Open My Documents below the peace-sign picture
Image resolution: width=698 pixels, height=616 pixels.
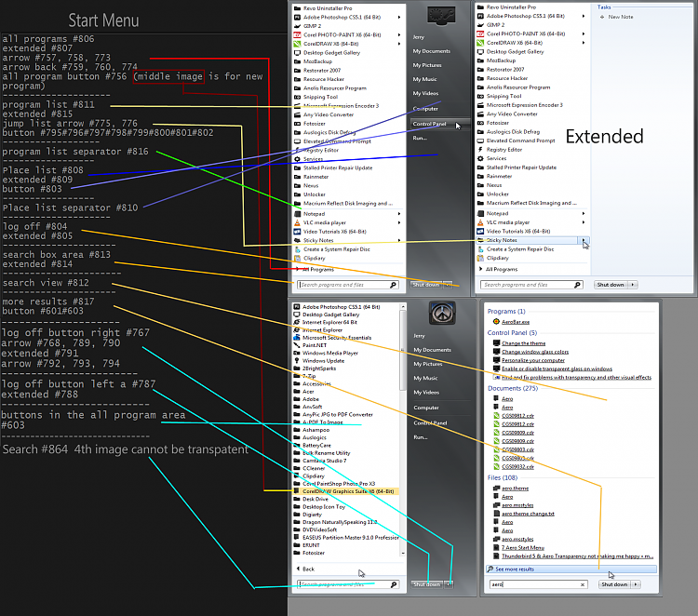point(432,350)
